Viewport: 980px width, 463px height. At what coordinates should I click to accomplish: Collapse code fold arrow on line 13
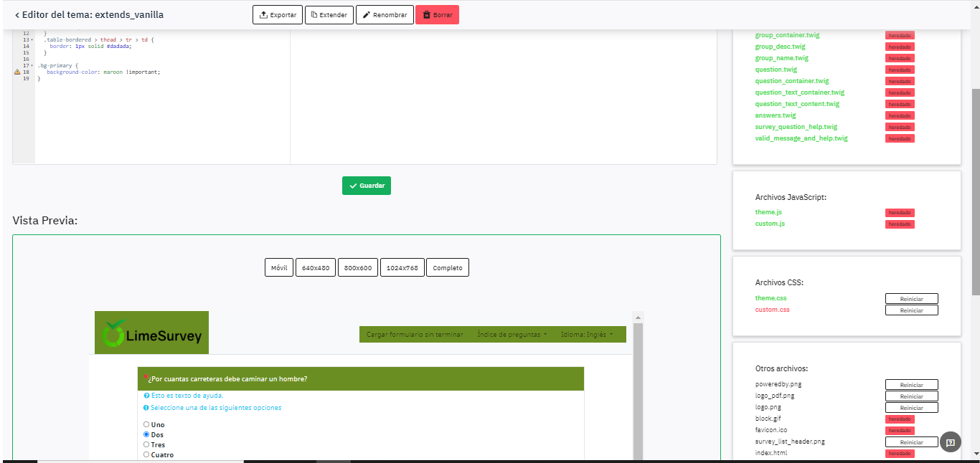point(32,40)
